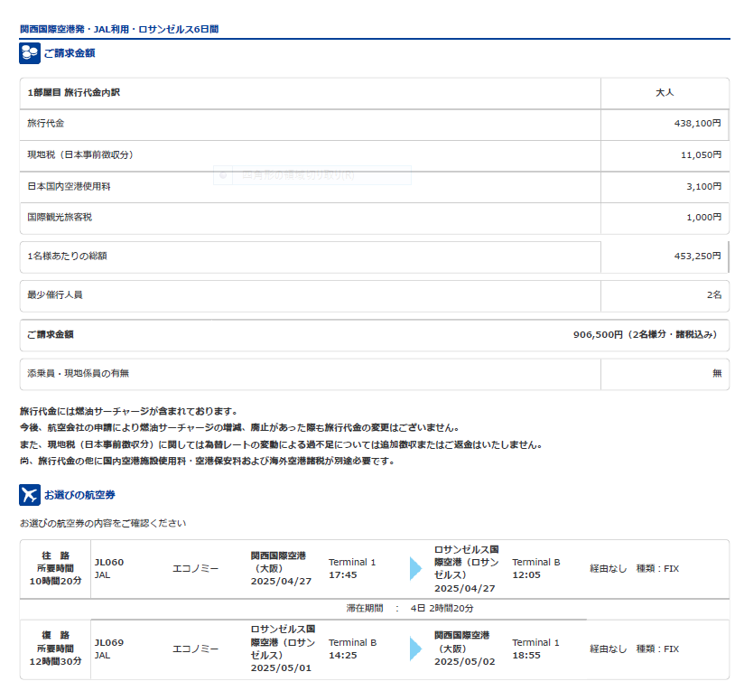744x700 pixels.
Task: Click JAL under flight JL069
Action: click(x=103, y=656)
